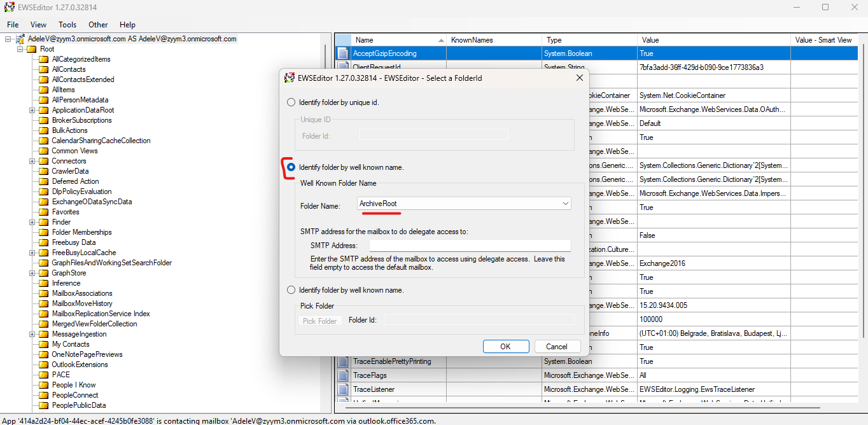Click the Common Views folder icon
Viewport: 868px width, 425px height.
44,151
